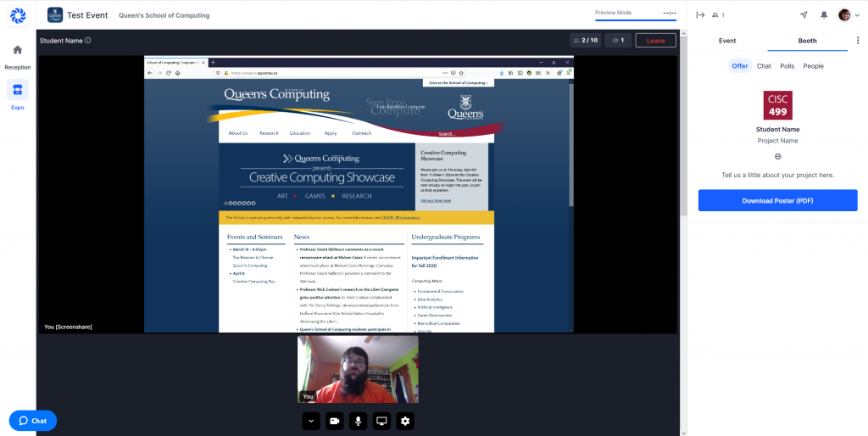This screenshot has width=868, height=436.
Task: Click download arrow icon in shared browser
Action: pos(502,73)
